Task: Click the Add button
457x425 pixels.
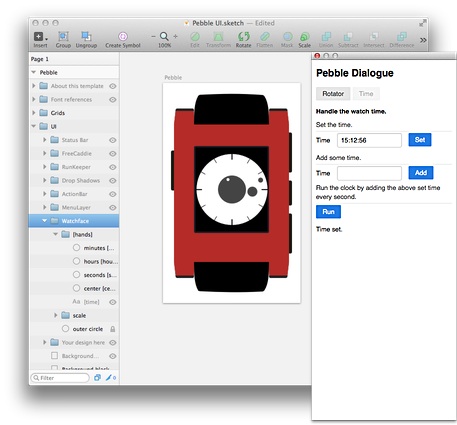Action: click(x=421, y=173)
